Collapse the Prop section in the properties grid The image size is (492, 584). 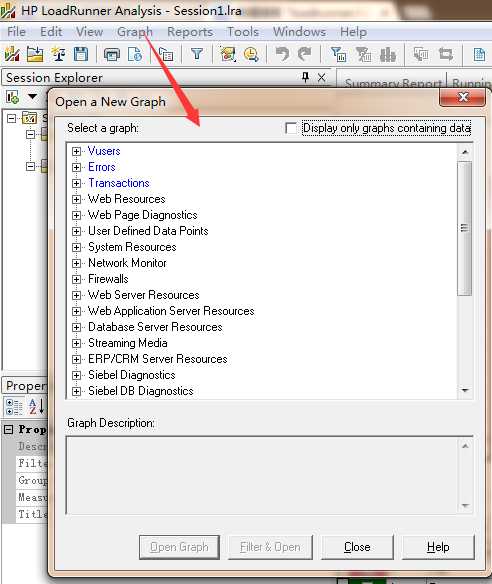8,430
